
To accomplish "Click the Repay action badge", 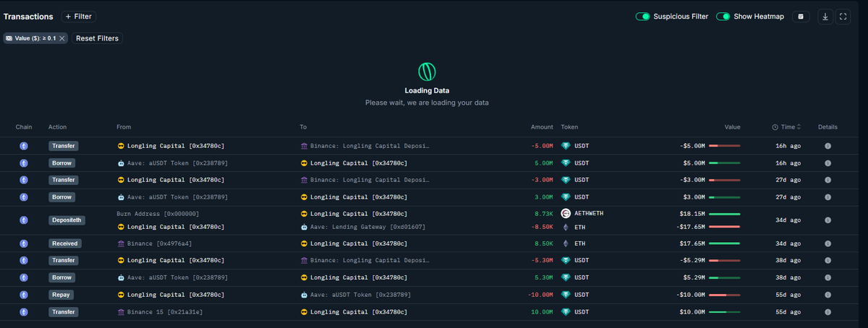I will click(x=61, y=295).
